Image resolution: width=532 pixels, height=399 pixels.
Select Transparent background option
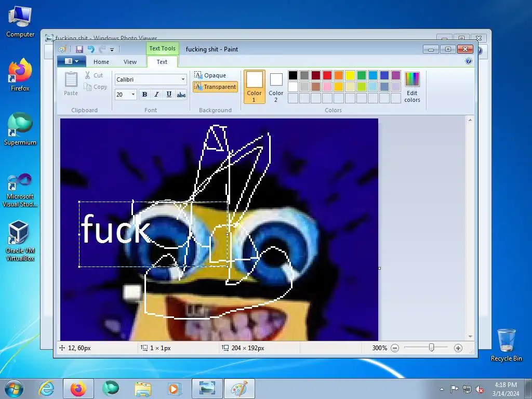click(215, 87)
